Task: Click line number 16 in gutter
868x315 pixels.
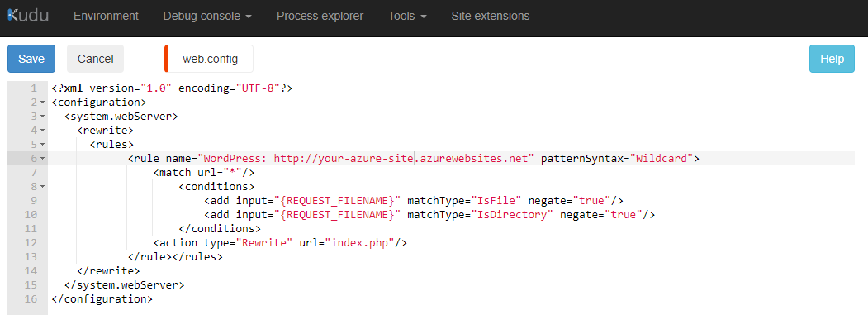Action: point(31,299)
